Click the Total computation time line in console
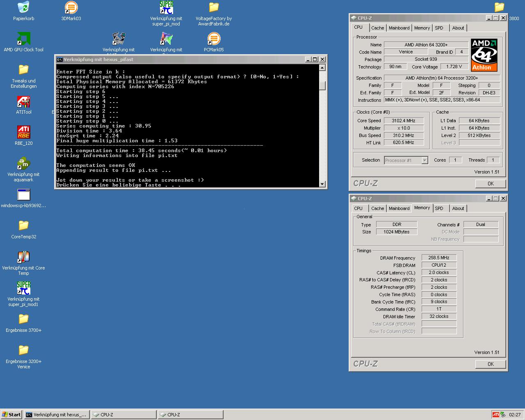 [142, 151]
